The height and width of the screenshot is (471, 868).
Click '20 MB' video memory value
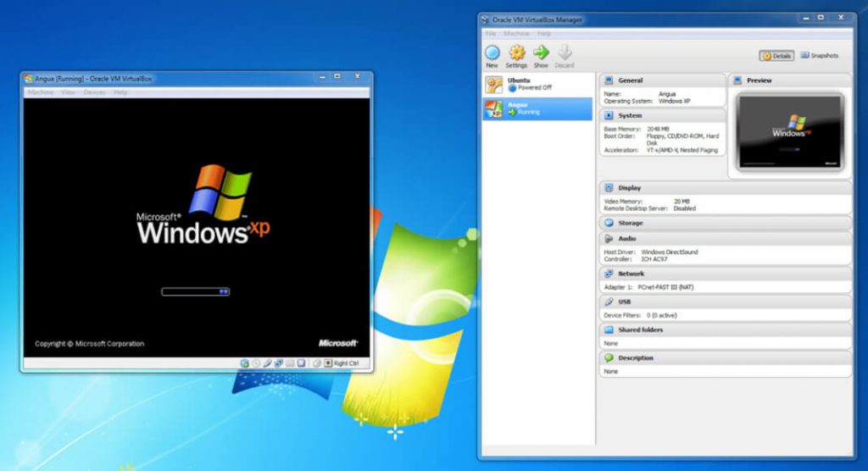tap(682, 202)
